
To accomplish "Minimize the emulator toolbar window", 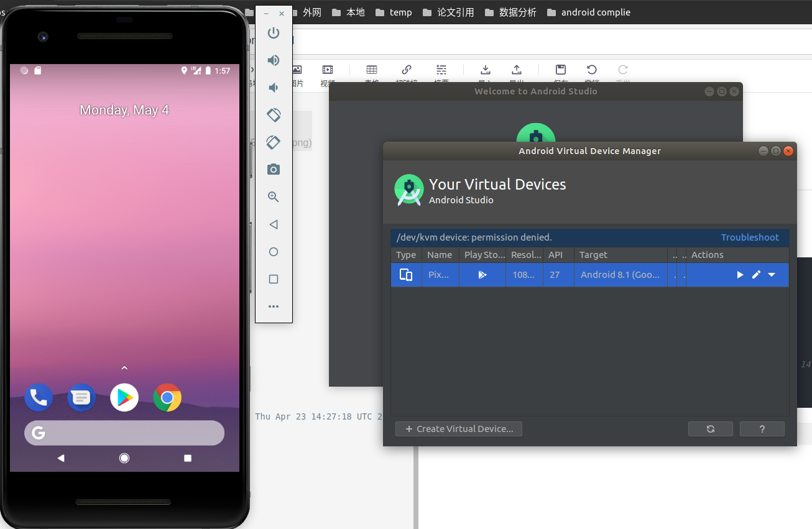I will click(266, 14).
